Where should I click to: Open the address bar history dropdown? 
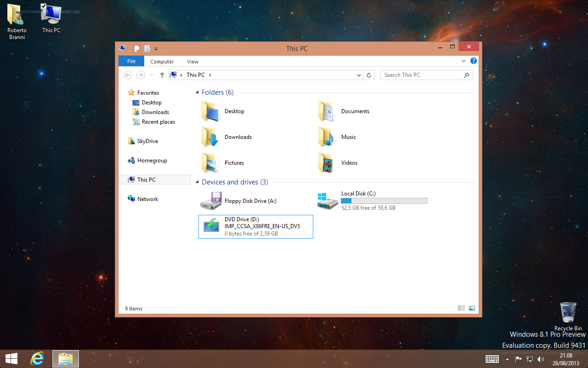pyautogui.click(x=359, y=75)
